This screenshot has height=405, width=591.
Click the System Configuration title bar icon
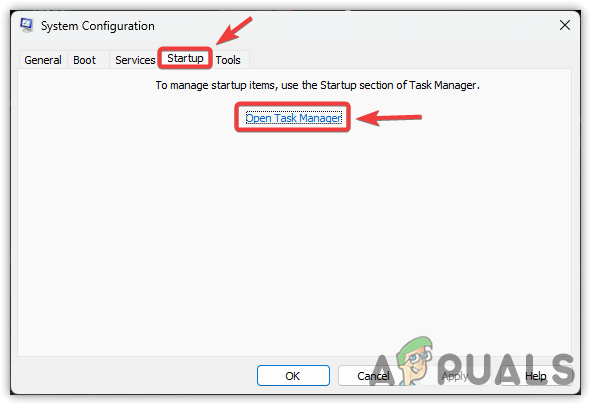tap(27, 25)
